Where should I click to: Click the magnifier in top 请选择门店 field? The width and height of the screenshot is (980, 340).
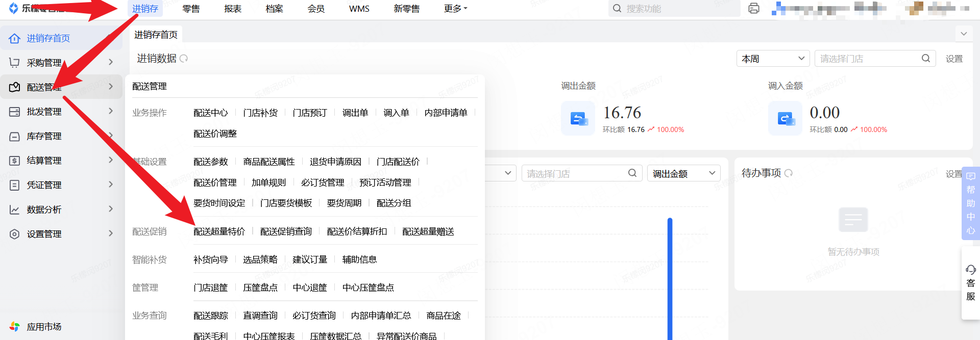pyautogui.click(x=926, y=58)
